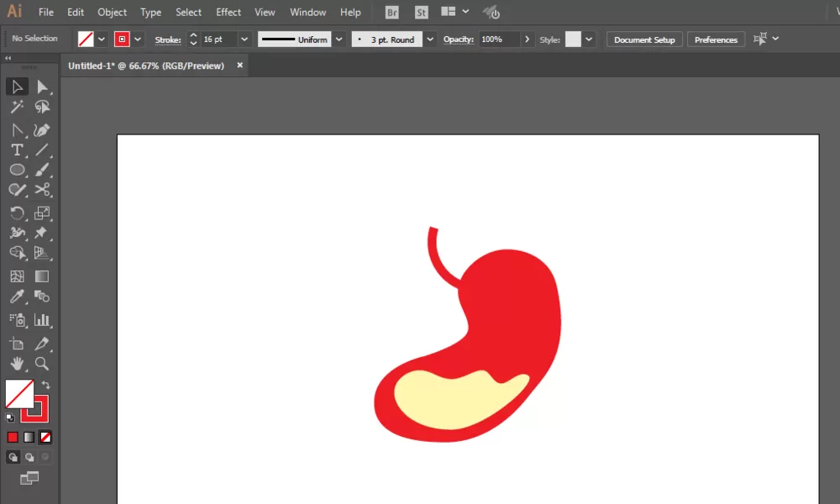
Task: Open the fill color dropdown arrow
Action: pyautogui.click(x=102, y=39)
